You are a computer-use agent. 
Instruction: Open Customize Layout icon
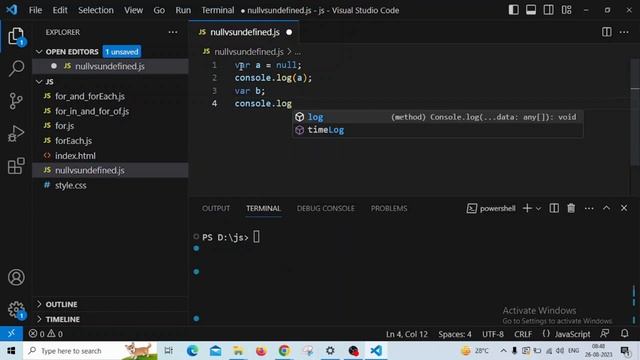coord(567,10)
